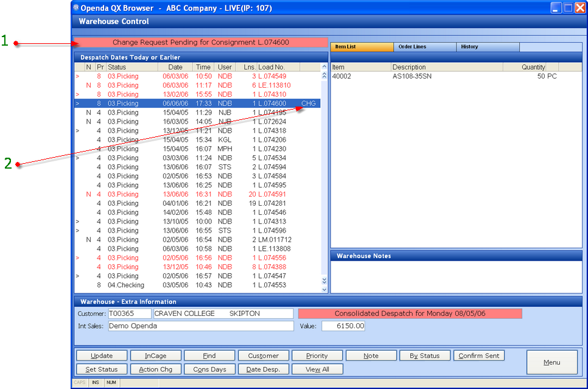This screenshot has width=588, height=389.
Task: Click the Find button
Action: tap(209, 356)
